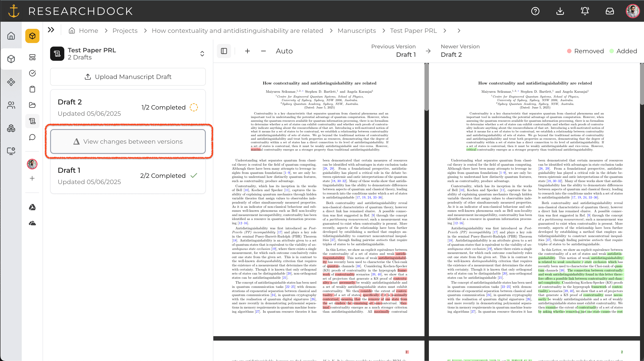Viewport: 644px width, 361px height.
Task: Open the Auto zoom level selector
Action: click(x=284, y=51)
